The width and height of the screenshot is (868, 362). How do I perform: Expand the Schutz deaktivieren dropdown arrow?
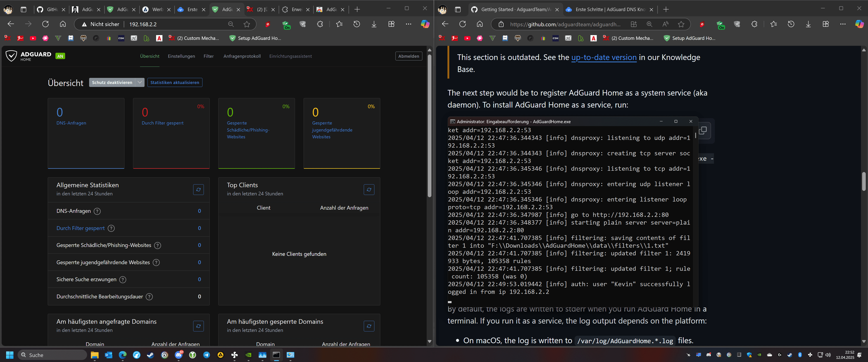pos(140,82)
